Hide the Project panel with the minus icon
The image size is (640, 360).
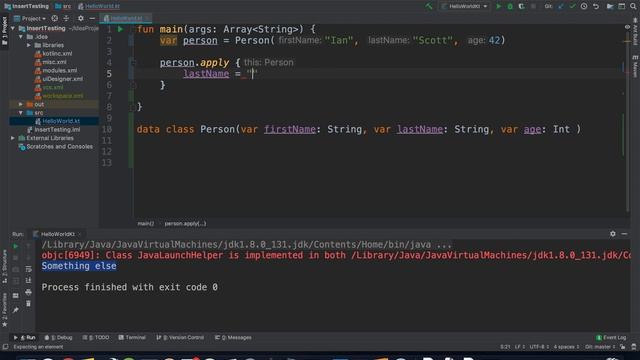click(92, 18)
